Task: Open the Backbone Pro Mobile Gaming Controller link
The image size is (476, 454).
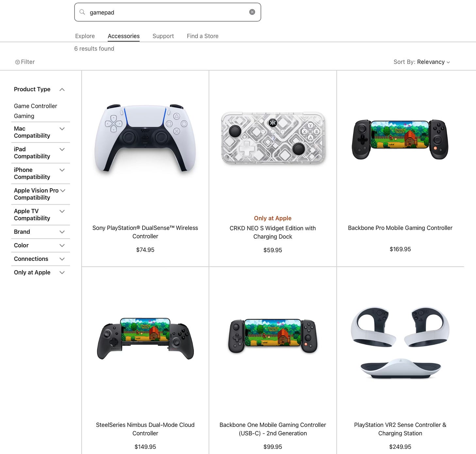Action: click(400, 228)
